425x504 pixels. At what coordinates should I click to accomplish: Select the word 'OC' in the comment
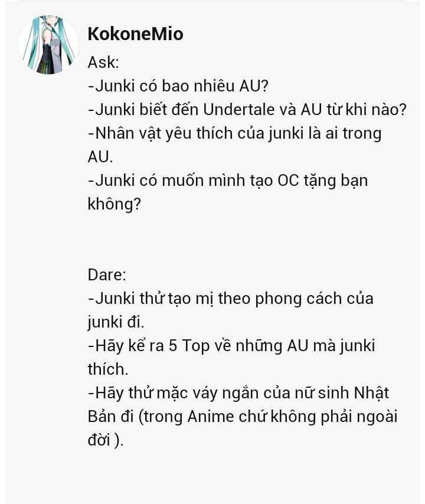coord(288,181)
